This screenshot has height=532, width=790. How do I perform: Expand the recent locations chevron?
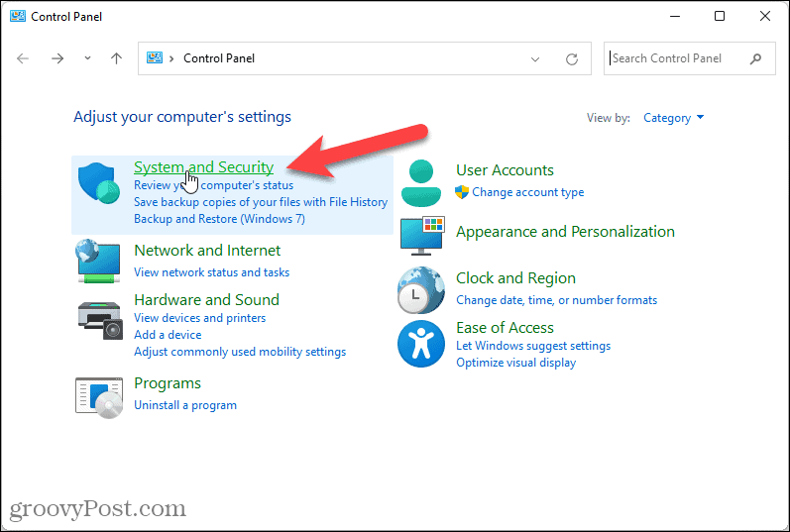pos(87,58)
